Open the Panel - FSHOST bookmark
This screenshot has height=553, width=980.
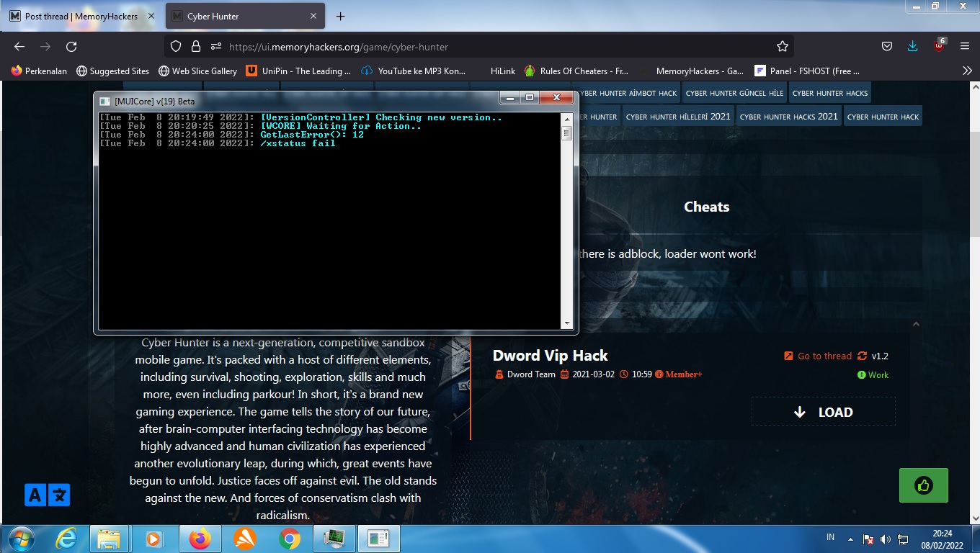(807, 71)
